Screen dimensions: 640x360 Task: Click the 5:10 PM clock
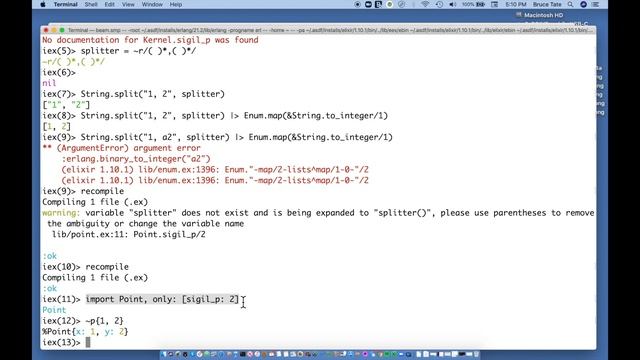[516, 4]
